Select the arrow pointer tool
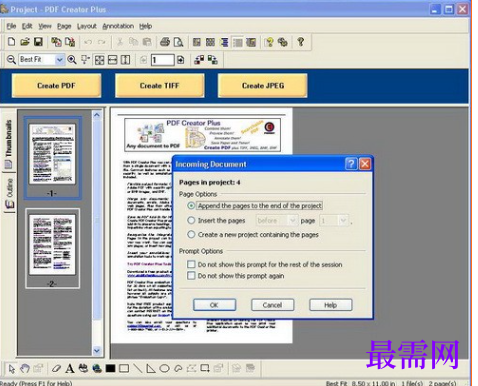This screenshot has height=386, width=478. click(x=12, y=368)
